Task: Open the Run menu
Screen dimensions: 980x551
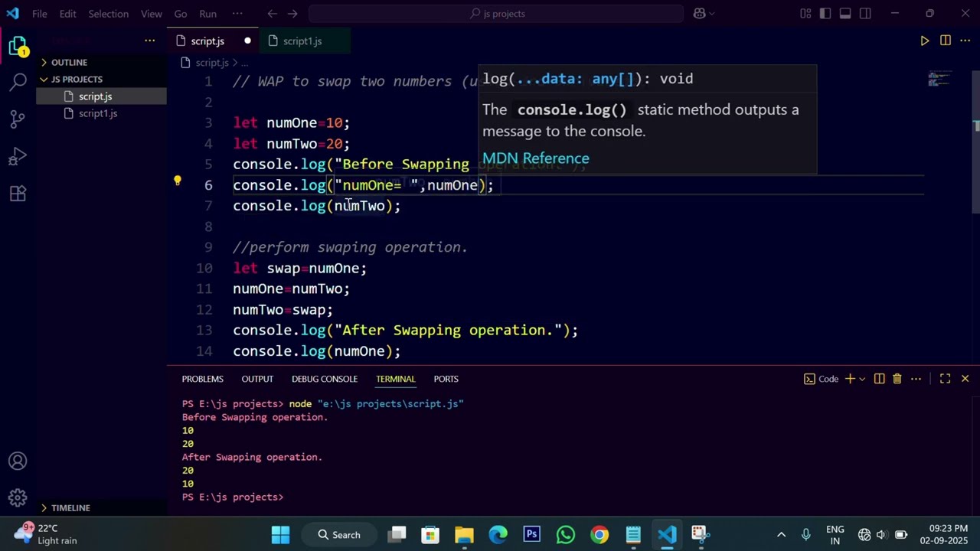Action: [207, 14]
